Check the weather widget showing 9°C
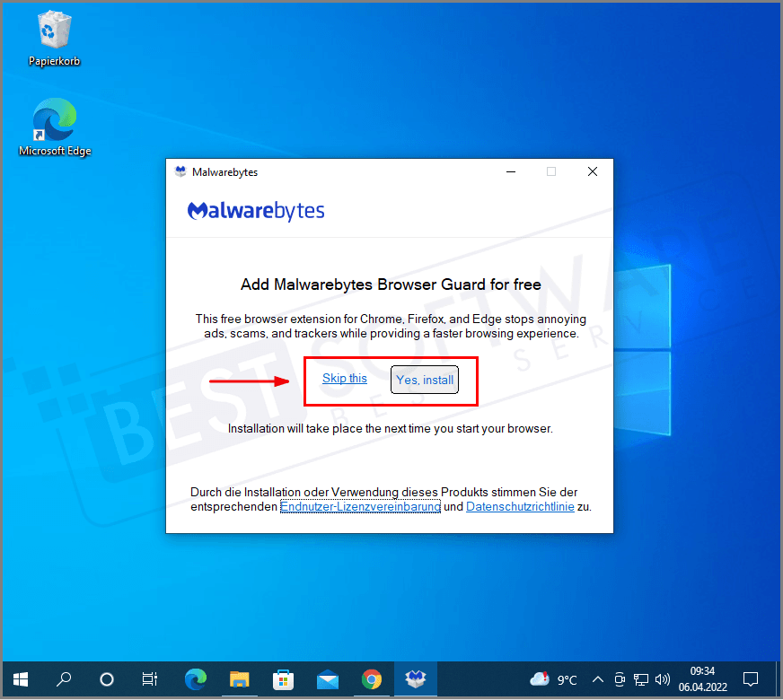 click(552, 679)
